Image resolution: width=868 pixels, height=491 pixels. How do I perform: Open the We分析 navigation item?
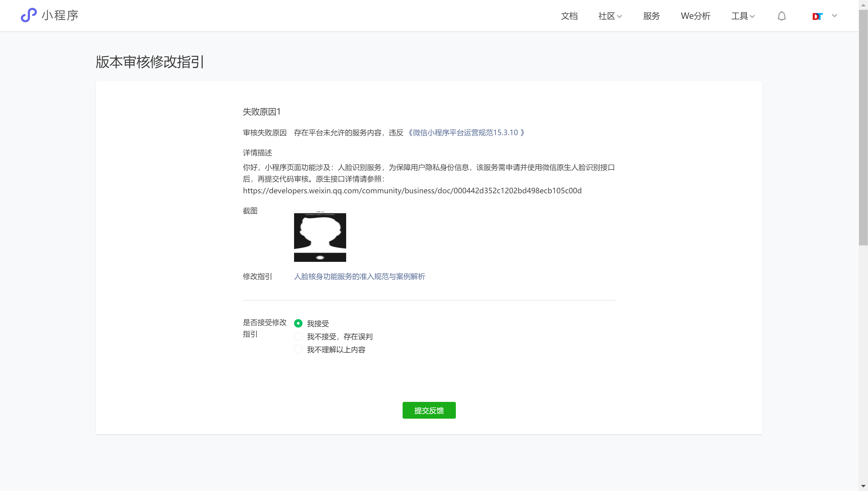tap(695, 16)
